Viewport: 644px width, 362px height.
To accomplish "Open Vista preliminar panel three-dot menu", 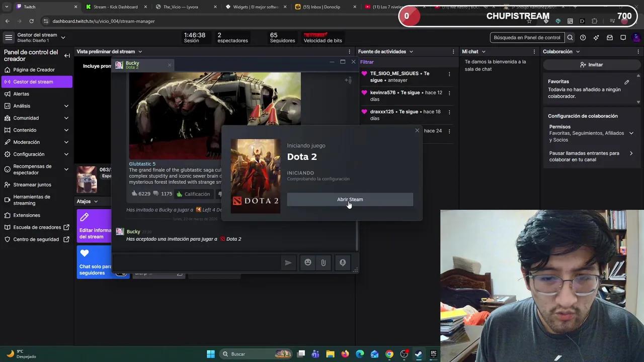I will (349, 52).
